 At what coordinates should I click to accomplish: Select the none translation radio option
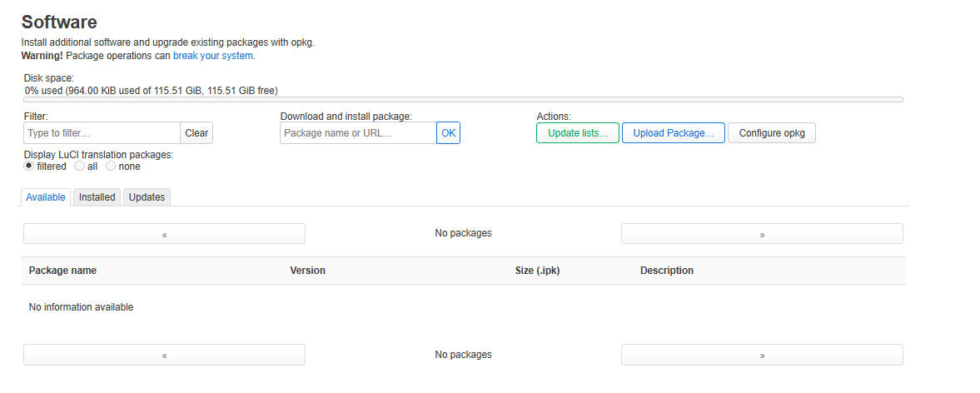(111, 167)
